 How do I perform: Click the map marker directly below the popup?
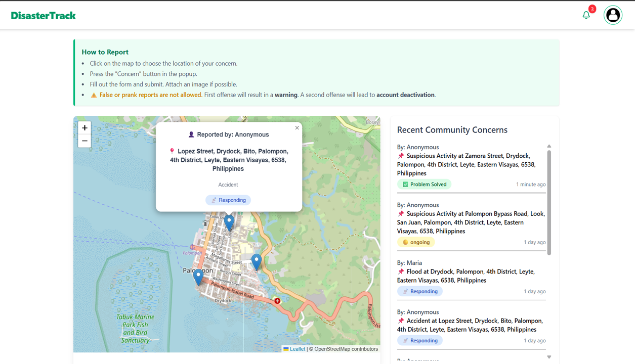(x=229, y=222)
